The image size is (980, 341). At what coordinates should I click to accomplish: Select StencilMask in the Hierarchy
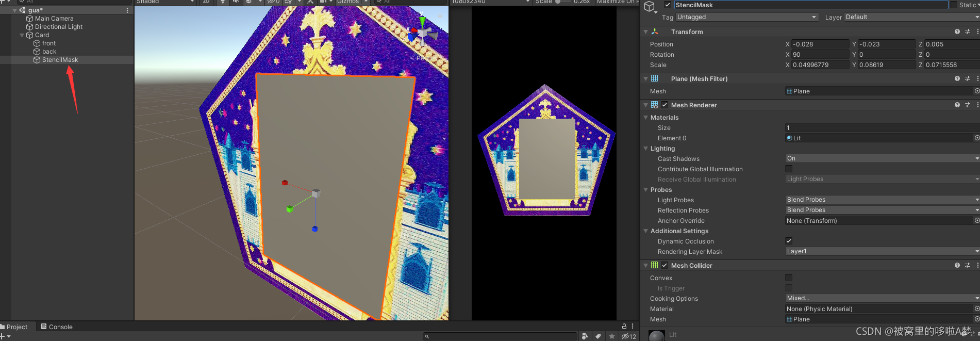point(60,60)
